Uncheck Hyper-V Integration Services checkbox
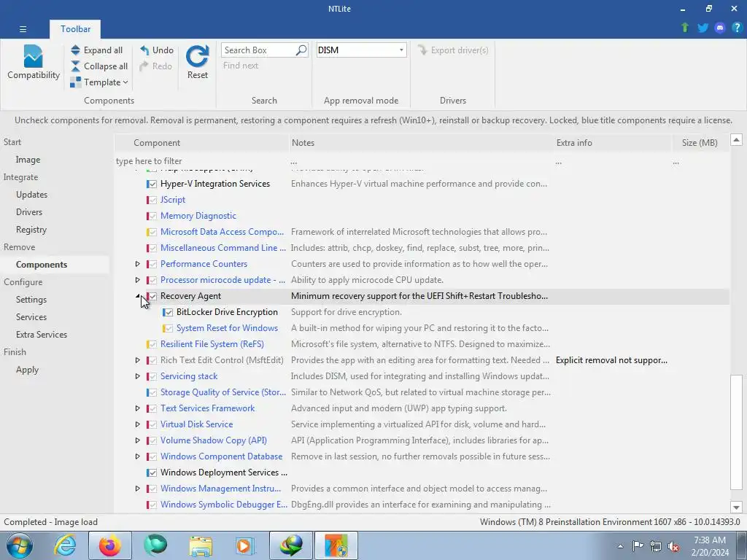This screenshot has height=560, width=747. (x=152, y=184)
